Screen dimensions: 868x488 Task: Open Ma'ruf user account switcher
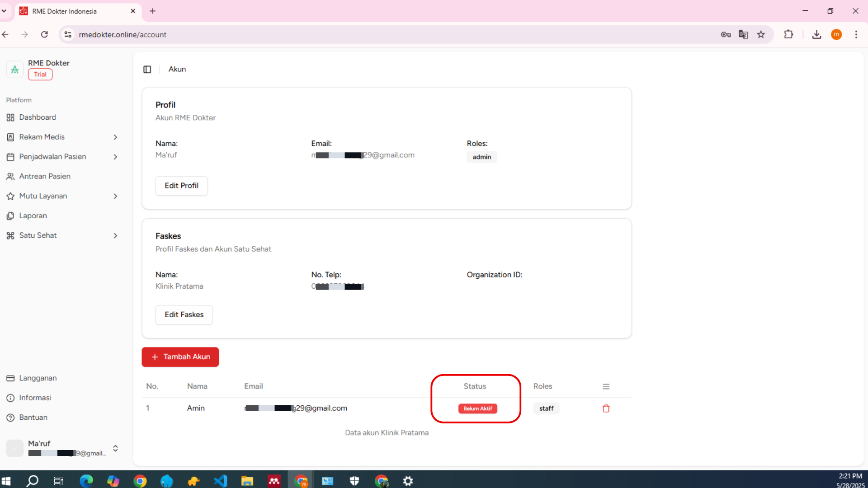coord(115,448)
